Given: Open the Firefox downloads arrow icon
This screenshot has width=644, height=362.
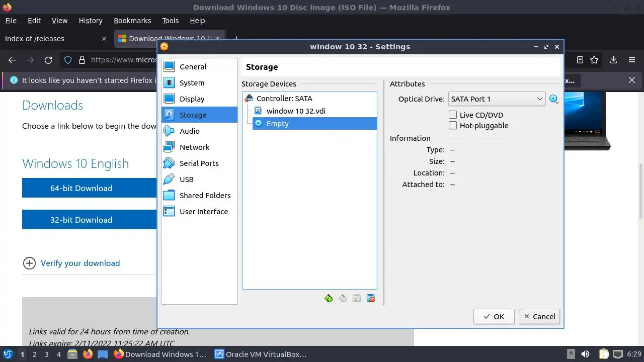Looking at the screenshot, I should pos(613,60).
